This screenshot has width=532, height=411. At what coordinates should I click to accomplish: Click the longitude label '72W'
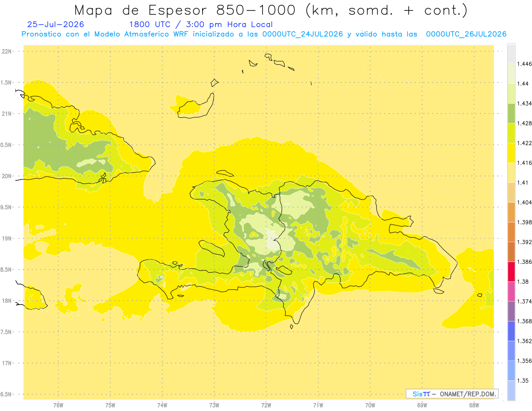tap(266, 405)
